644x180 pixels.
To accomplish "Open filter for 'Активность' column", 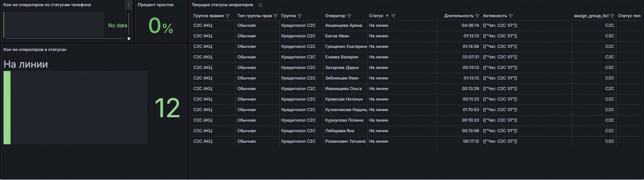I will (x=511, y=16).
